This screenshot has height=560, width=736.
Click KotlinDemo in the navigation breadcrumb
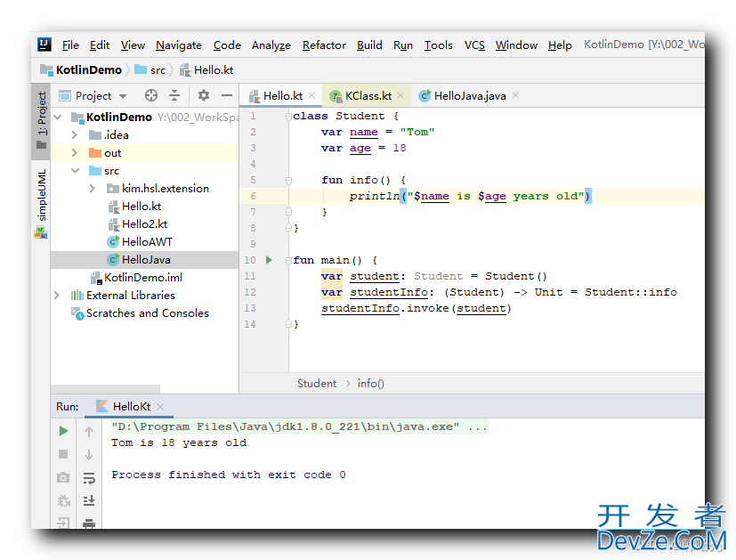(89, 70)
